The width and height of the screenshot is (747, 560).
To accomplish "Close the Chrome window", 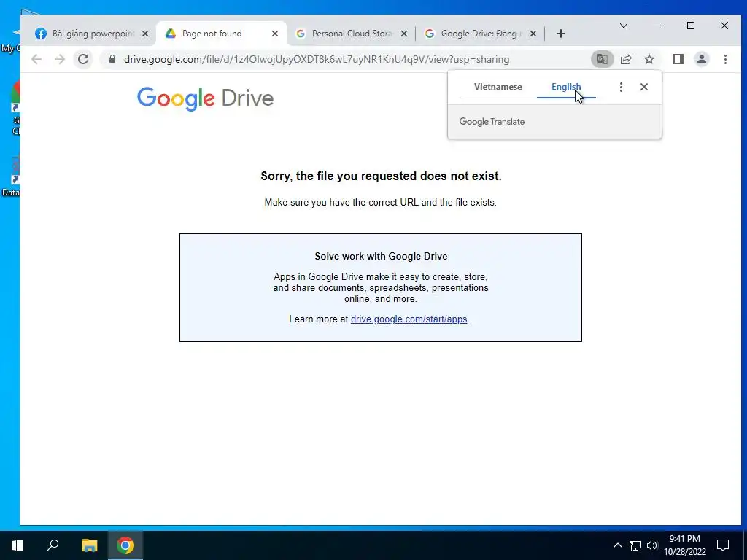I will tap(724, 26).
